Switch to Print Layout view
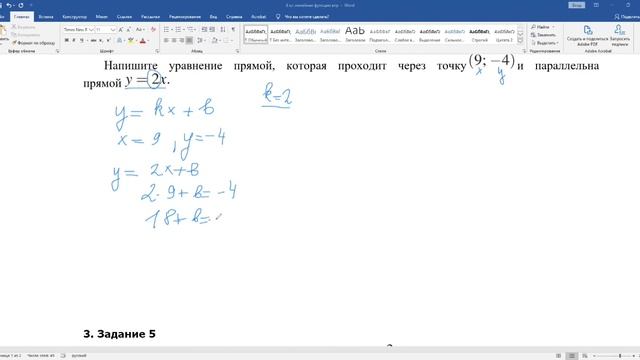Screen dimensions: 640x360 [572, 356]
